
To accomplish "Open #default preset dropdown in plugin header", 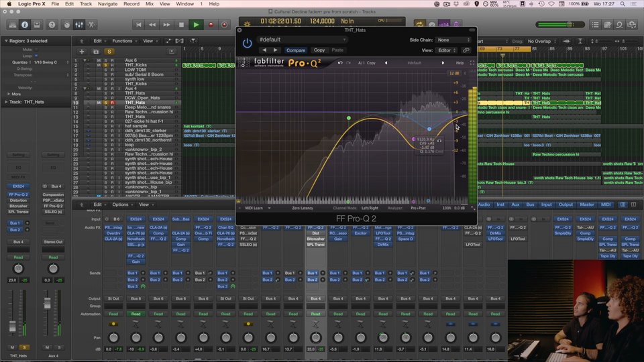I will 302,40.
